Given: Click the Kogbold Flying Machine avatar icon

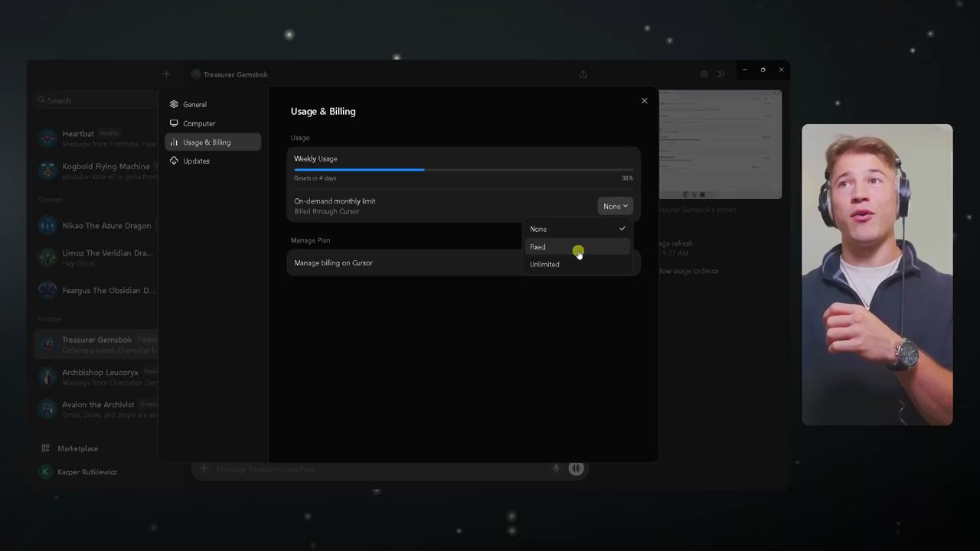Looking at the screenshot, I should 48,171.
